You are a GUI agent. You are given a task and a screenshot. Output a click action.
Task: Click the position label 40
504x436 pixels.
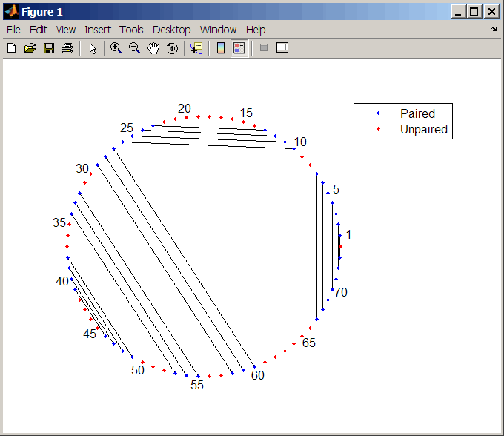62,281
